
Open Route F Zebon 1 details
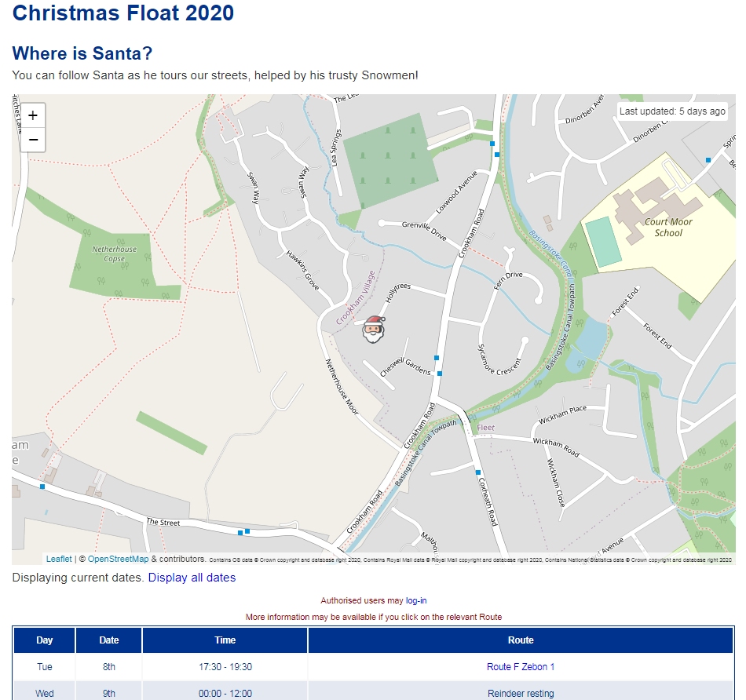[x=521, y=666]
